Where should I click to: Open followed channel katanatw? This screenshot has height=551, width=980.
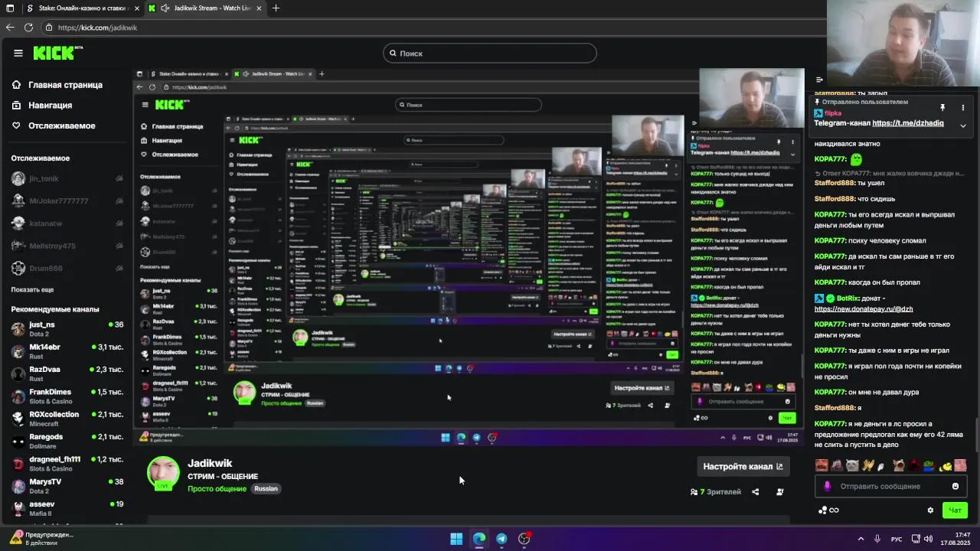tap(67, 223)
